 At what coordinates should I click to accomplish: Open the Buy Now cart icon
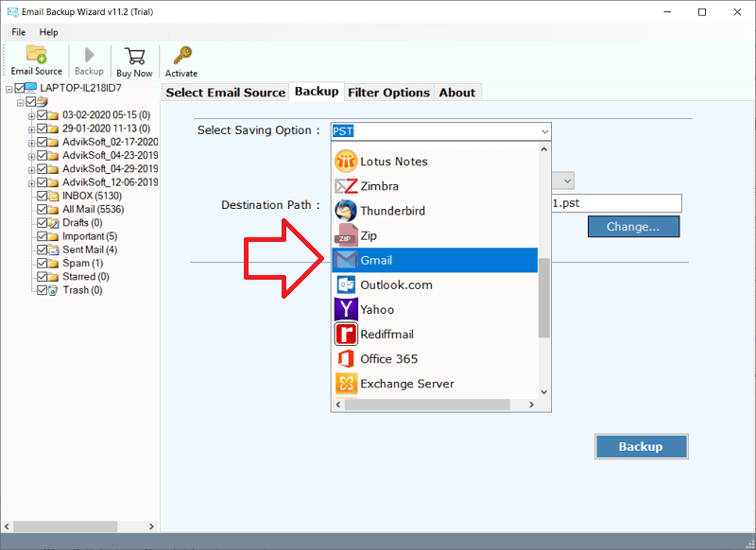(x=134, y=56)
